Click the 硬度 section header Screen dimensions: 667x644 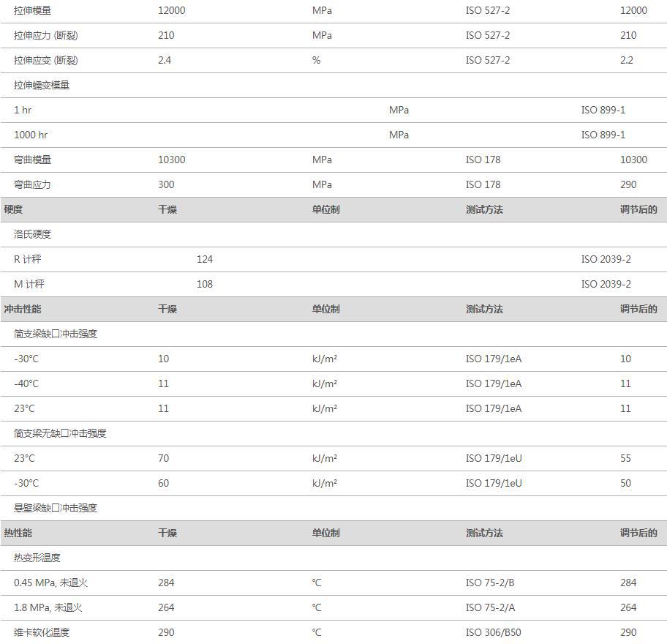tap(13, 209)
